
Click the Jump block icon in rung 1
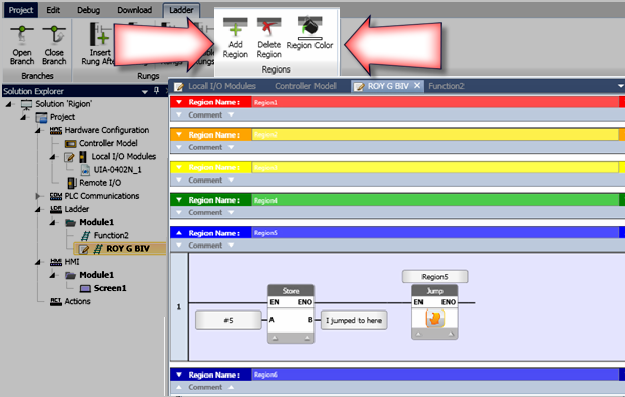pyautogui.click(x=434, y=318)
